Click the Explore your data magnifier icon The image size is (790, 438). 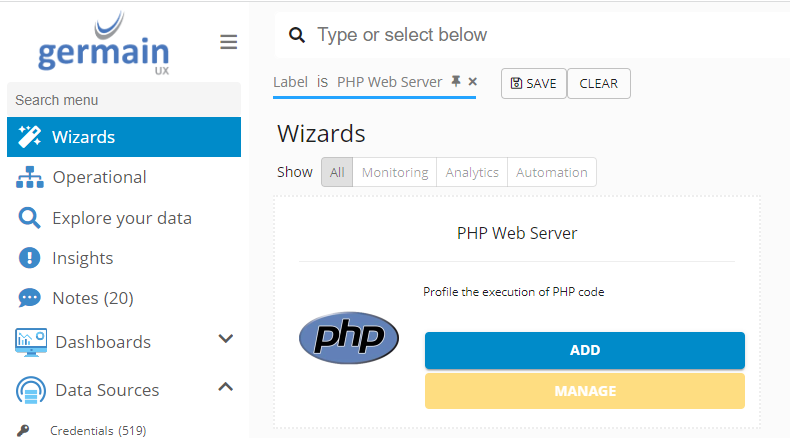30,218
